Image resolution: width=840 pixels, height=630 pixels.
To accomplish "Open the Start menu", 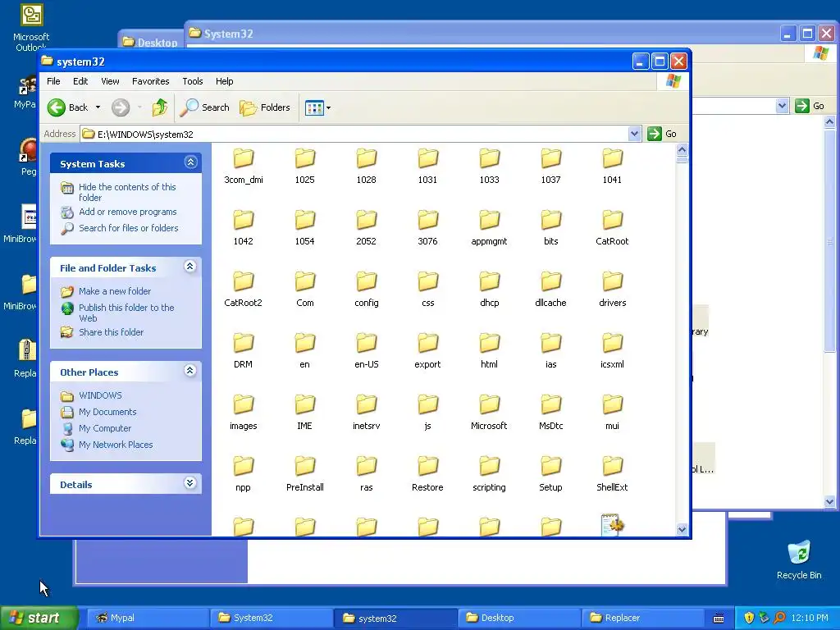I will (39, 618).
